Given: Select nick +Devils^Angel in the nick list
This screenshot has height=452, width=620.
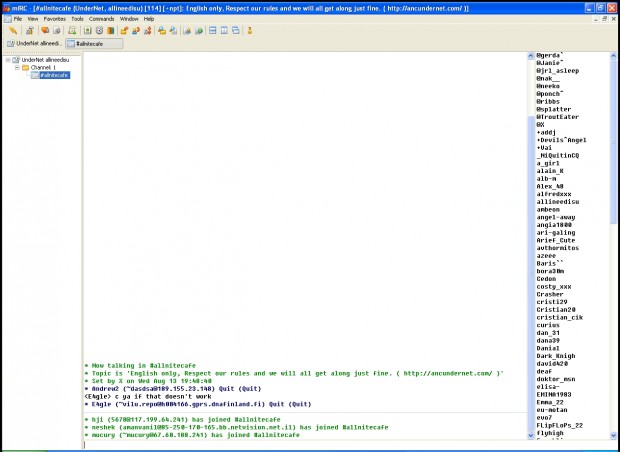Looking at the screenshot, I should pyautogui.click(x=561, y=140).
